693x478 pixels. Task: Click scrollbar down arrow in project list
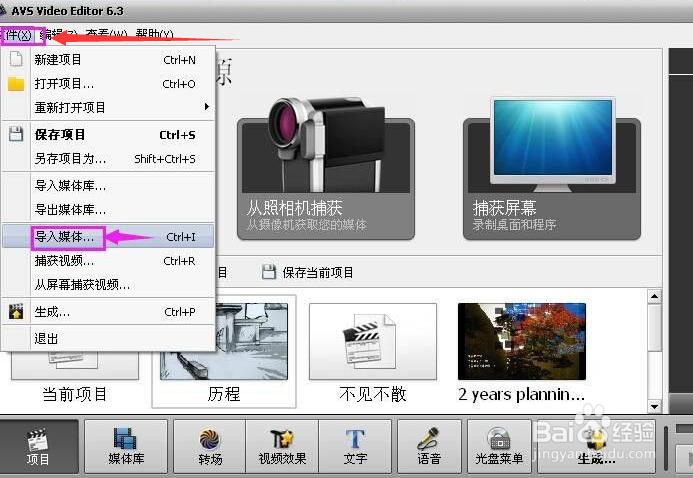tap(654, 406)
